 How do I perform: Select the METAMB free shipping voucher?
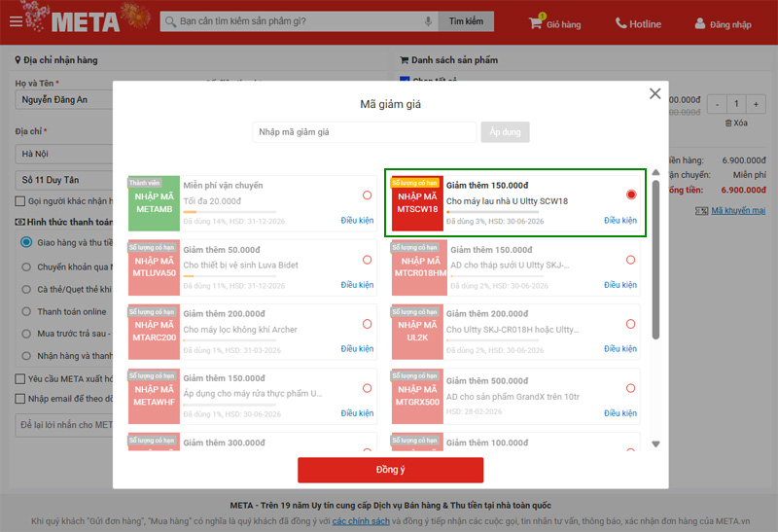tap(367, 195)
